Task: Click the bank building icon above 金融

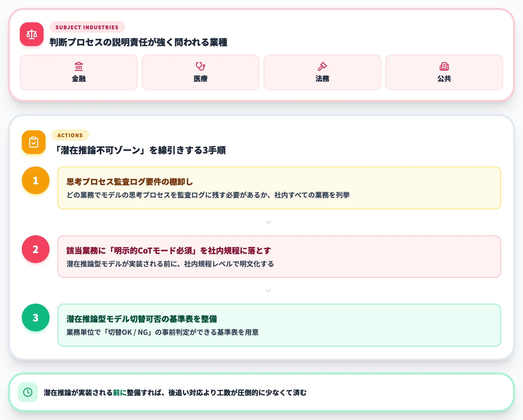Action: 79,66
